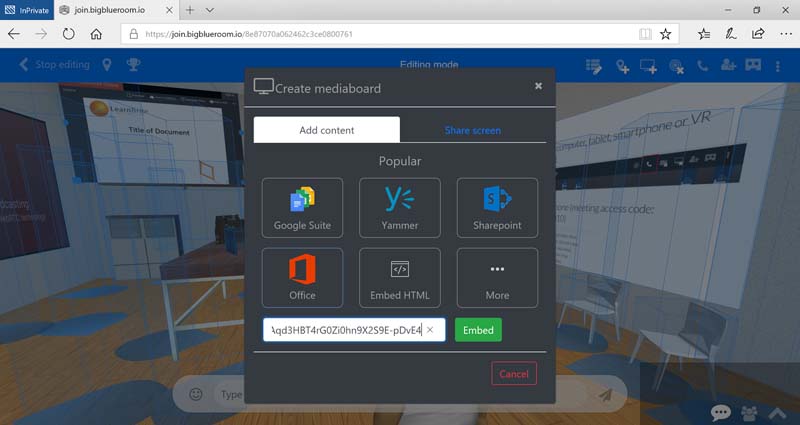Screen dimensions: 800x425
Task: Select the Sharepoint content tile
Action: [497, 208]
